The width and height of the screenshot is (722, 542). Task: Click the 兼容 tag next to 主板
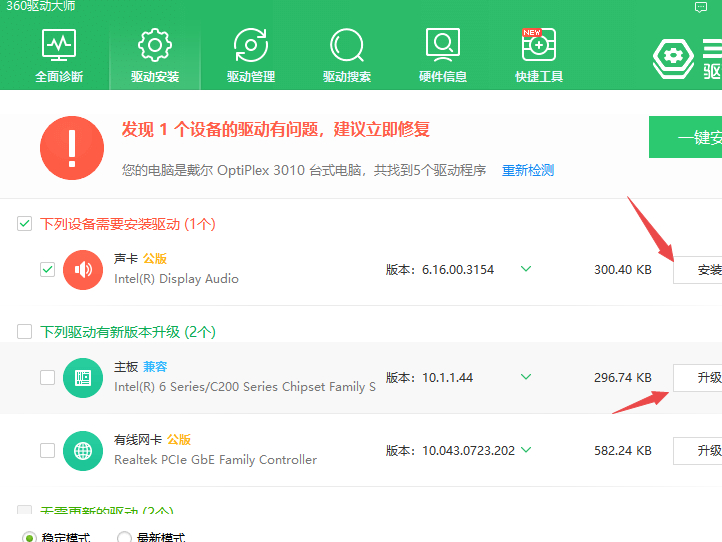click(x=155, y=367)
